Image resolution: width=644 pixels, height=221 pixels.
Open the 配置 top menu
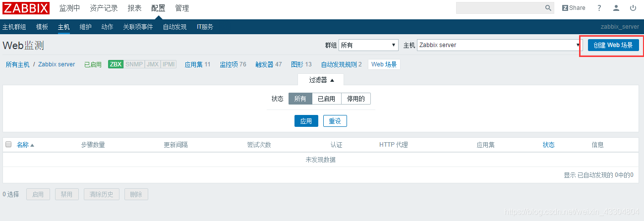click(158, 8)
